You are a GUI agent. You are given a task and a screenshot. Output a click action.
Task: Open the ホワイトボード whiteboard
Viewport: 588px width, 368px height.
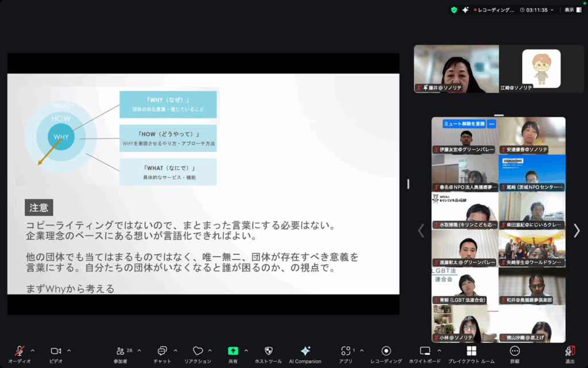click(425, 351)
